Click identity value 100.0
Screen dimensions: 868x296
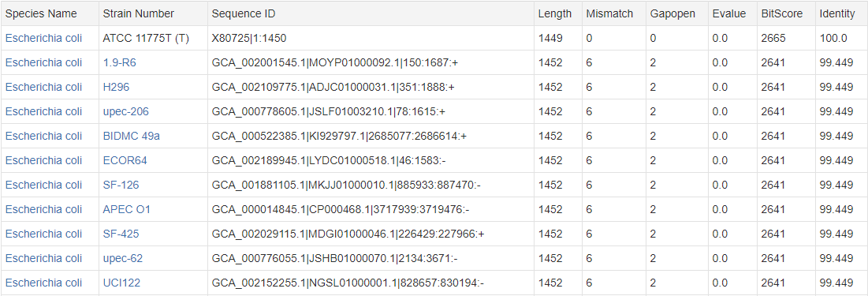833,38
